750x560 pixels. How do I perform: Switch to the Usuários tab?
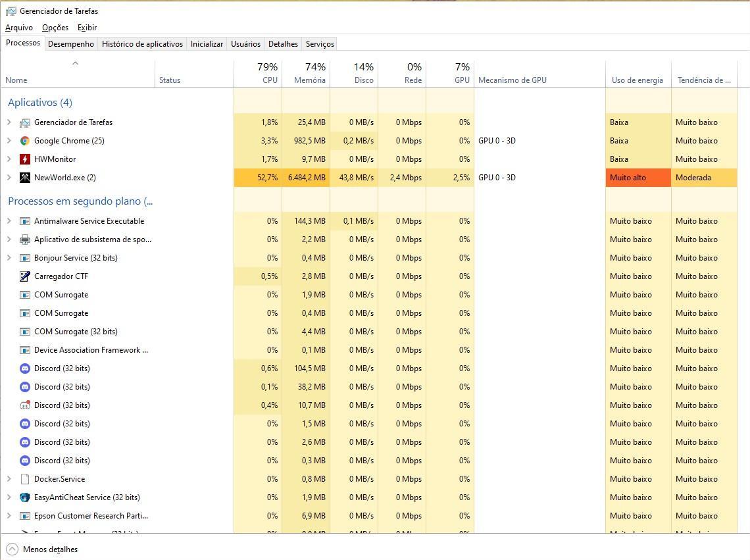point(245,44)
